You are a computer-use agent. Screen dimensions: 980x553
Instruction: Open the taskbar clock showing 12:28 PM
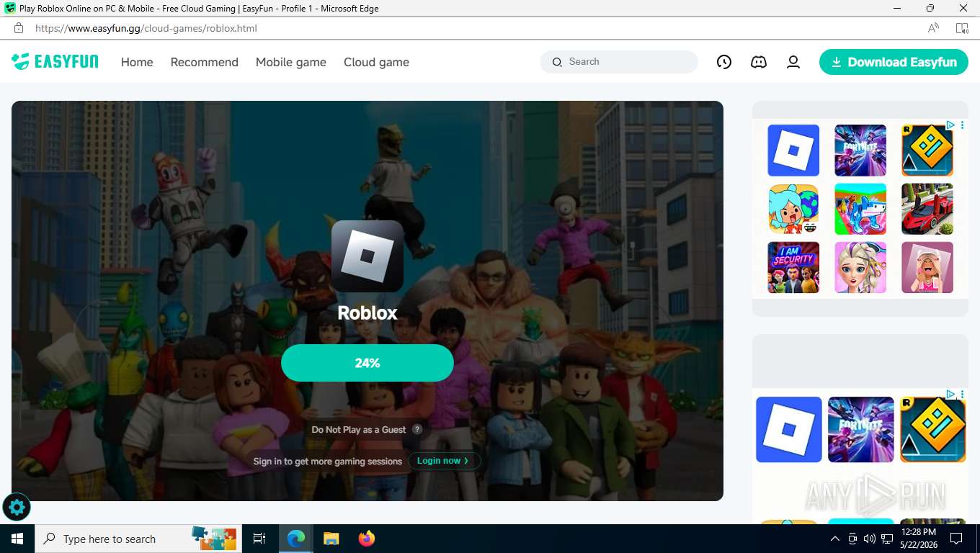pyautogui.click(x=919, y=539)
